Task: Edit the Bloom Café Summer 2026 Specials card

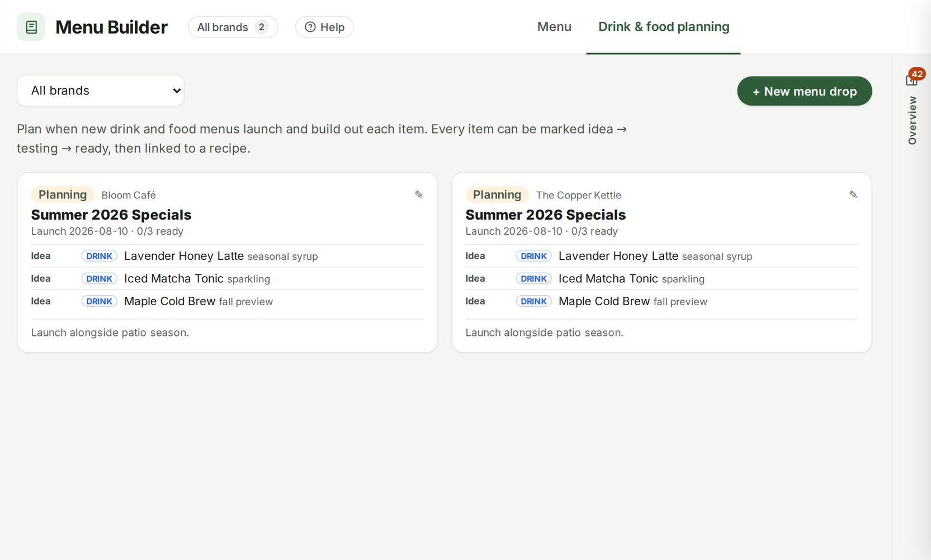Action: click(x=418, y=194)
